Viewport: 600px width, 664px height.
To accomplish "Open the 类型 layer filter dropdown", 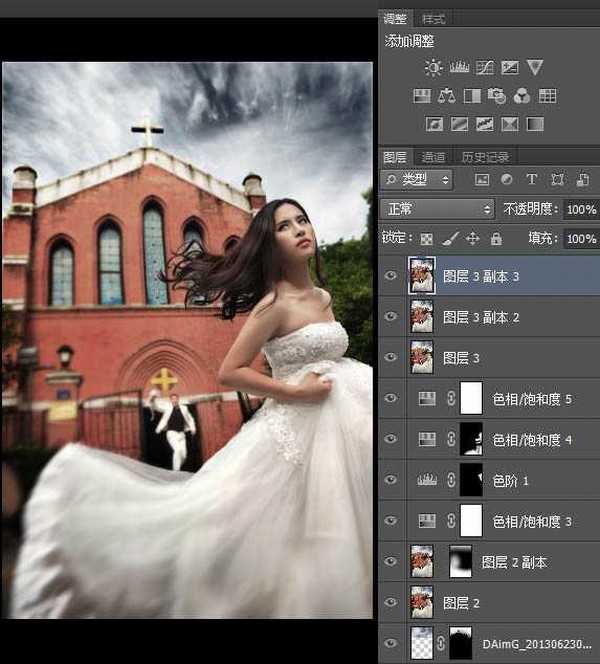I will point(417,180).
